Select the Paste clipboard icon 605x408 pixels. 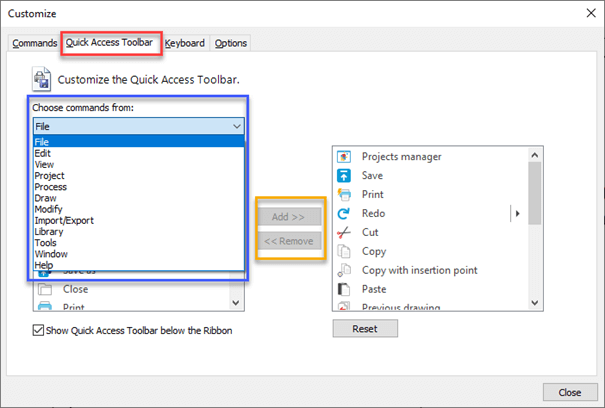click(x=343, y=289)
